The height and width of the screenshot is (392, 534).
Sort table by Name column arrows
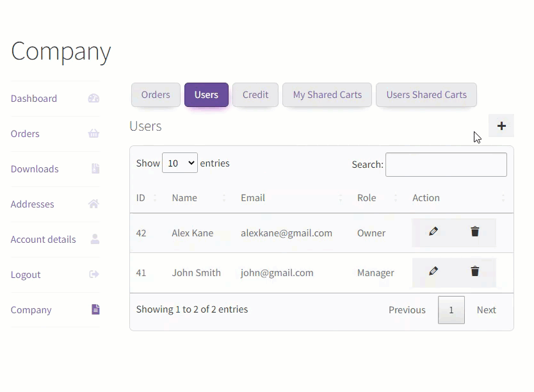[x=224, y=198]
